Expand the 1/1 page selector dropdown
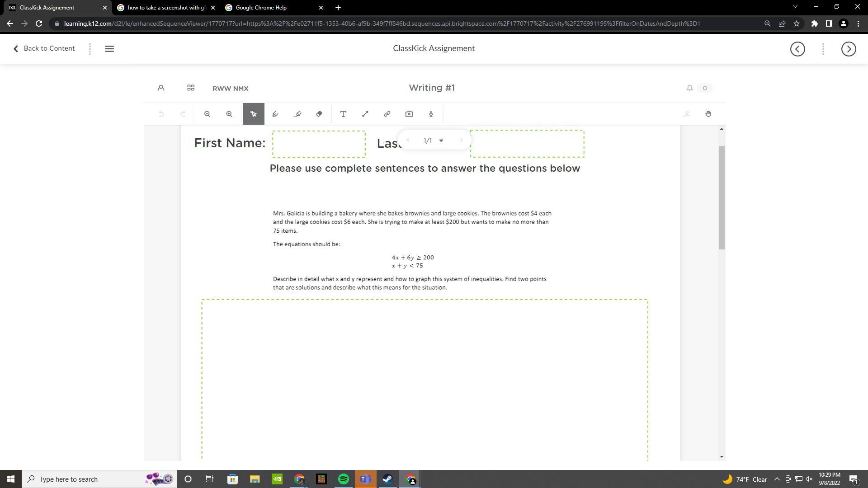This screenshot has height=488, width=868. pos(441,141)
